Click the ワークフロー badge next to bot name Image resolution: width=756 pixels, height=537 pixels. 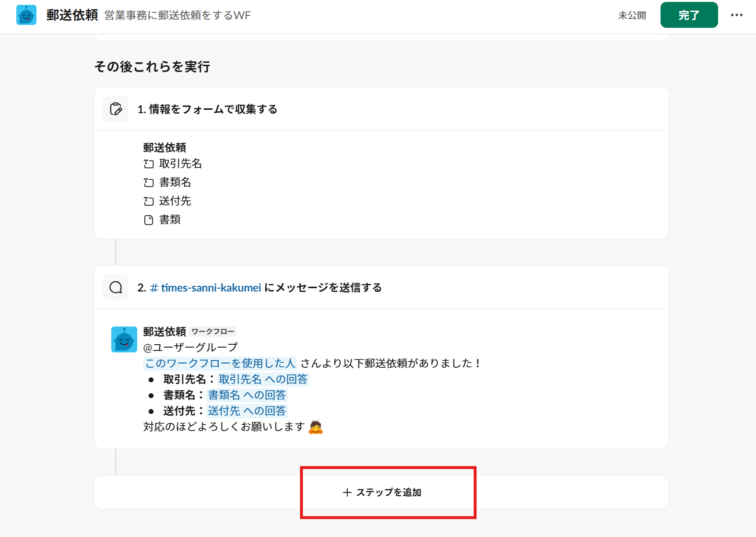[x=213, y=332]
